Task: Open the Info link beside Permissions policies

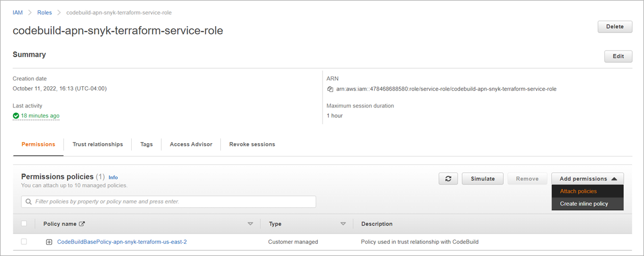Action: [x=113, y=177]
